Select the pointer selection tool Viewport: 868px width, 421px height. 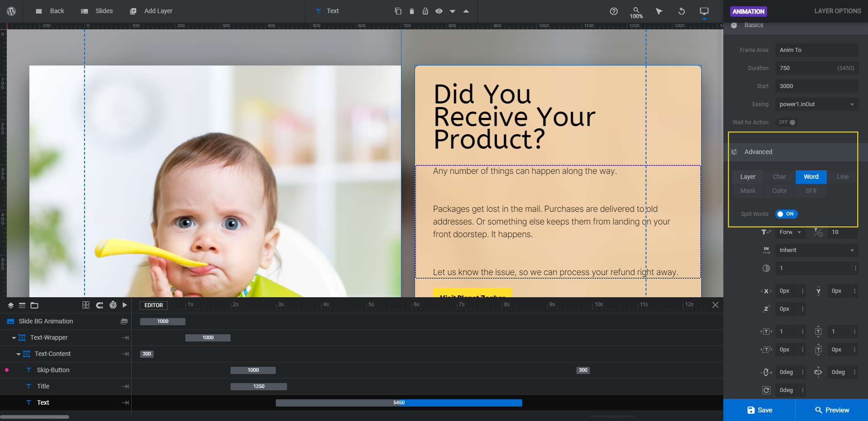pyautogui.click(x=659, y=11)
